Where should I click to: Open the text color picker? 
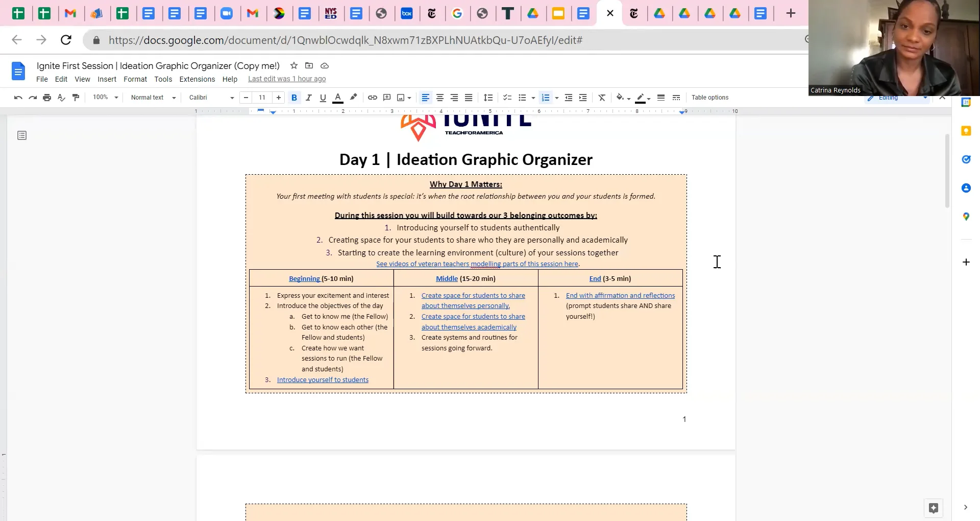pyautogui.click(x=337, y=98)
